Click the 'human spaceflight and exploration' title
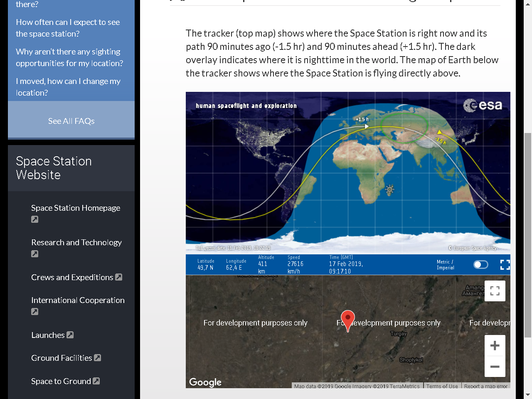The height and width of the screenshot is (399, 532). [x=246, y=106]
